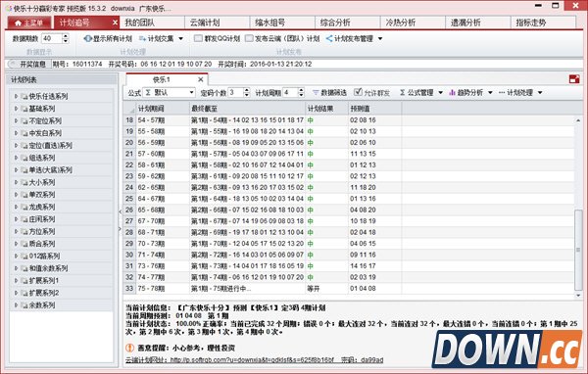Select the 单双系列 folder
The image size is (588, 374).
[38, 195]
